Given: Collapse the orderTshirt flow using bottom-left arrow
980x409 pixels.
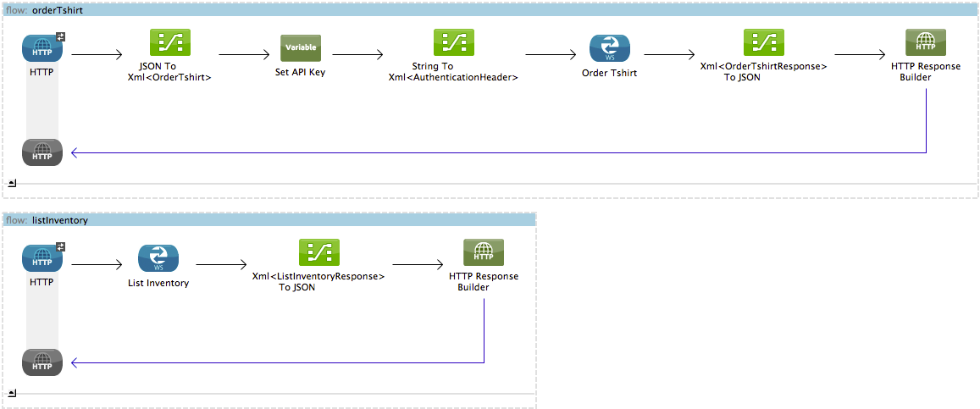Looking at the screenshot, I should [x=12, y=182].
